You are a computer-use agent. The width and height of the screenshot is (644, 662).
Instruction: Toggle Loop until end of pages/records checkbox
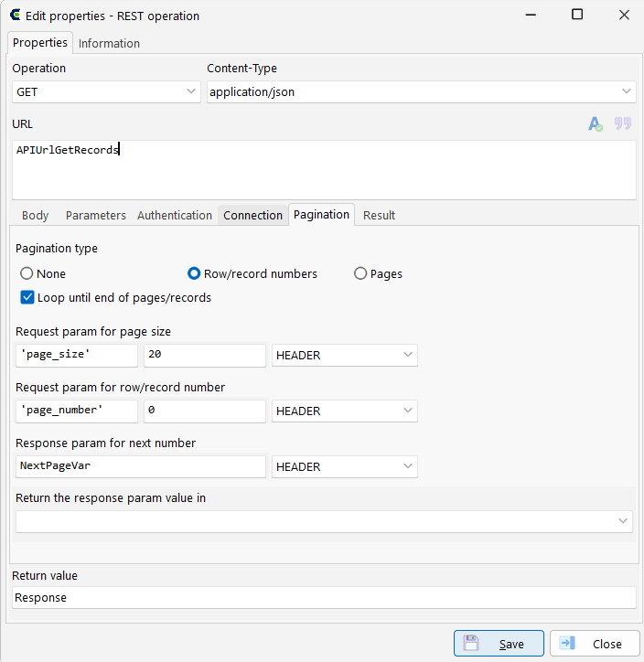pyautogui.click(x=27, y=298)
